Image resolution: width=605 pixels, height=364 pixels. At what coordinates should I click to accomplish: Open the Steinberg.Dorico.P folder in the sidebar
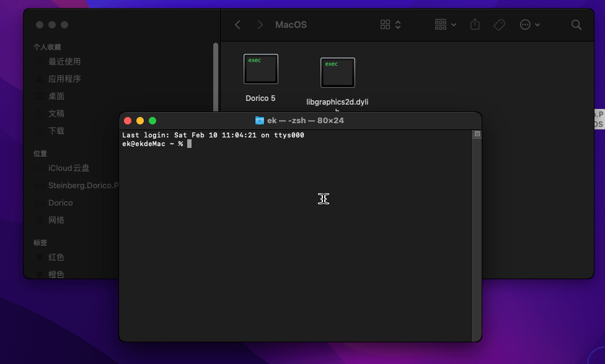(x=79, y=185)
